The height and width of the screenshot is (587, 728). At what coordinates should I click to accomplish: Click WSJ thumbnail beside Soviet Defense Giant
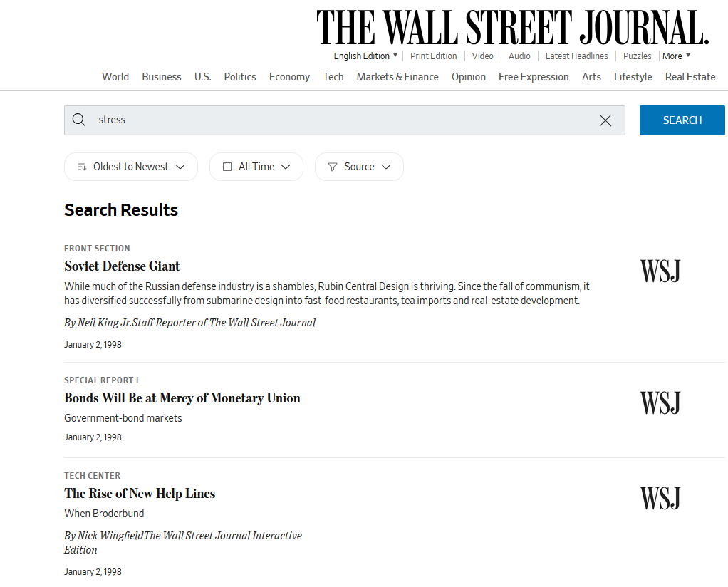(660, 271)
